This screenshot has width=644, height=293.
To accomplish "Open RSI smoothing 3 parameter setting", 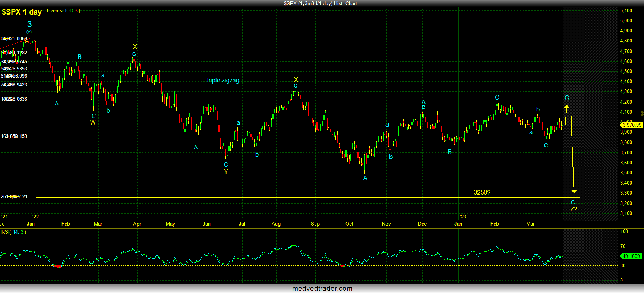I will tap(22, 232).
